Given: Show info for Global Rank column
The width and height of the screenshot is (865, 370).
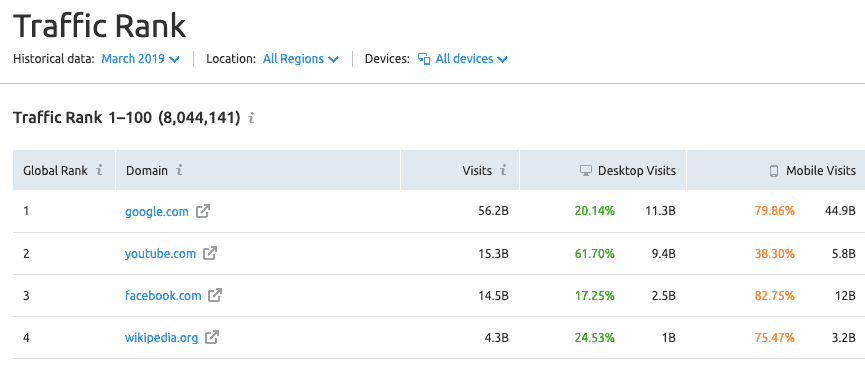Looking at the screenshot, I should point(99,170).
